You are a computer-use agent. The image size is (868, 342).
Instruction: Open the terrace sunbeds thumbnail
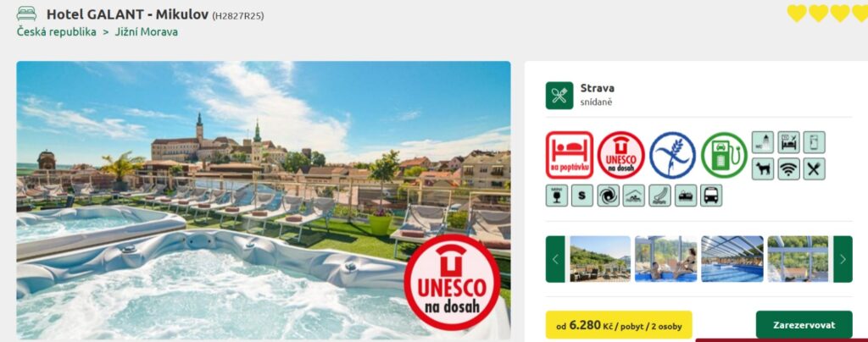tap(600, 259)
